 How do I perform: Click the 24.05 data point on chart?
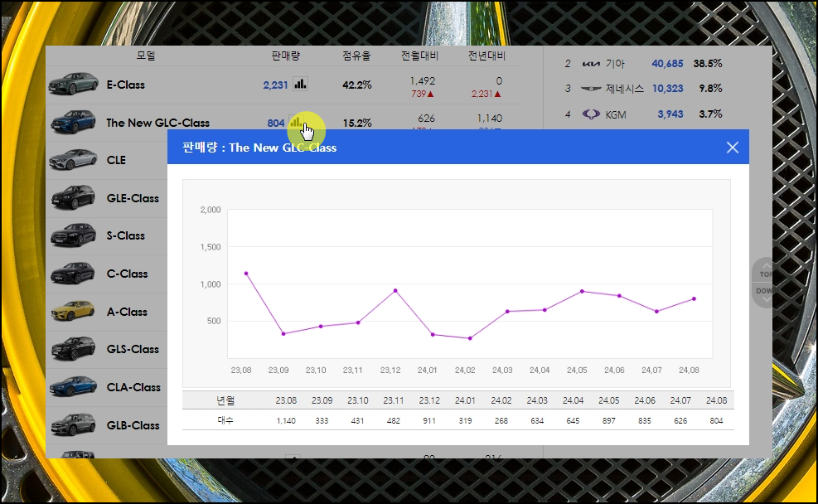click(x=582, y=291)
